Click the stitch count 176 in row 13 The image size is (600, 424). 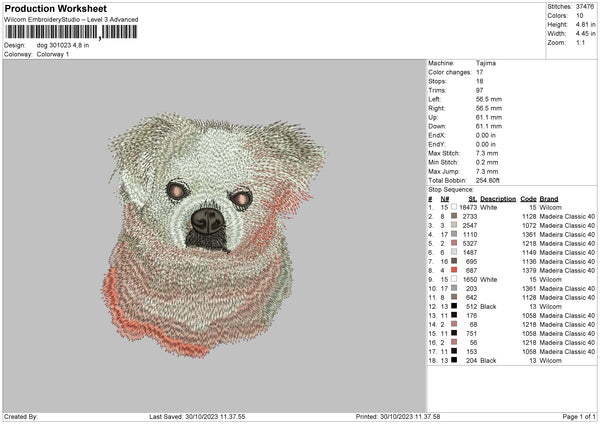471,315
